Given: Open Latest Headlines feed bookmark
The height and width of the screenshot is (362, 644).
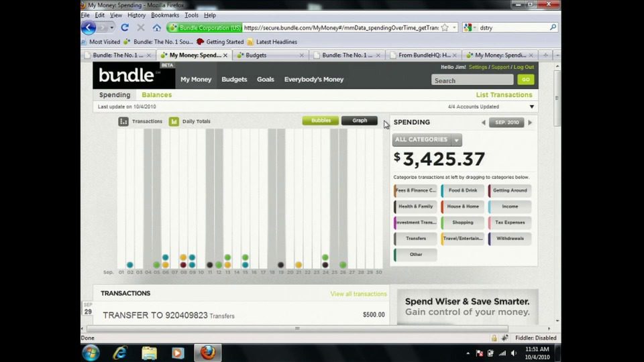Looking at the screenshot, I should point(272,42).
